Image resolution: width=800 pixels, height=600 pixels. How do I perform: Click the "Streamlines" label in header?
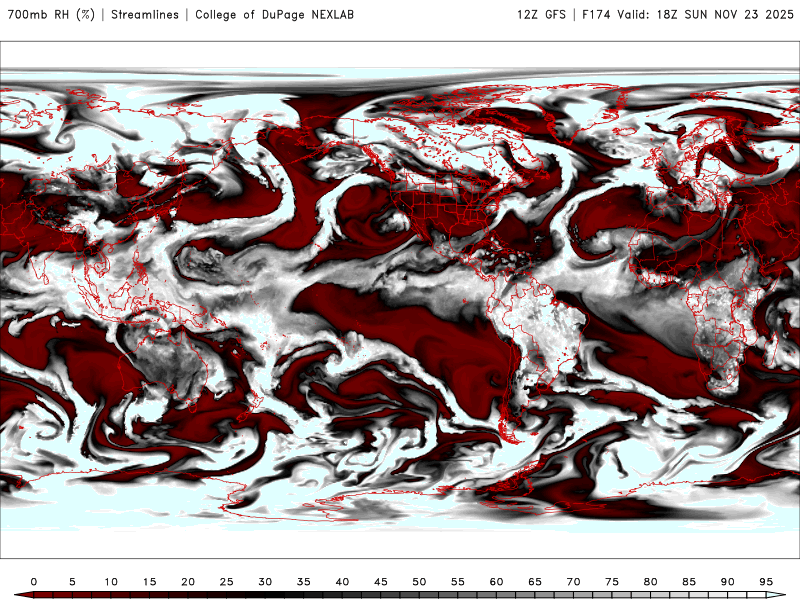[x=145, y=14]
